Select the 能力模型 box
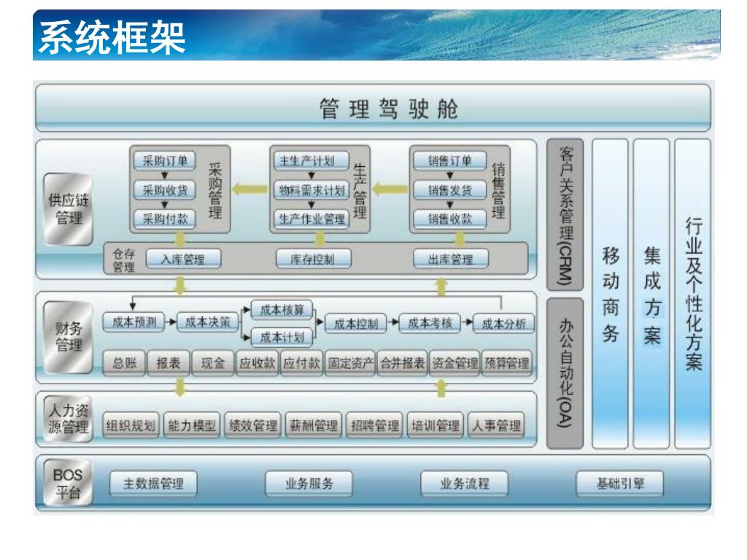Image resolution: width=747 pixels, height=560 pixels. click(192, 425)
